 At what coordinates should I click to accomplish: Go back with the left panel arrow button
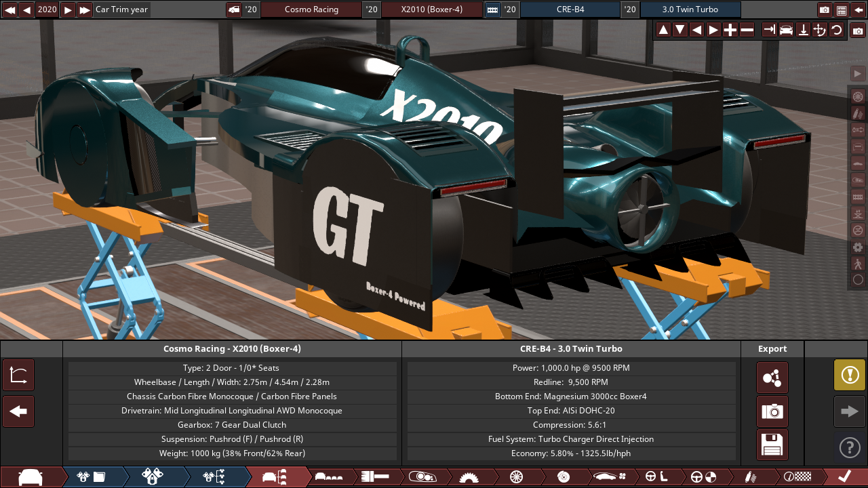pos(18,411)
